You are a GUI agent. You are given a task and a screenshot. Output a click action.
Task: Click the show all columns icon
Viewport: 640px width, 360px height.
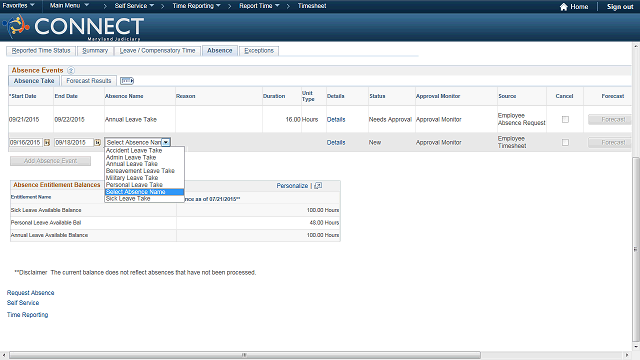coord(127,81)
